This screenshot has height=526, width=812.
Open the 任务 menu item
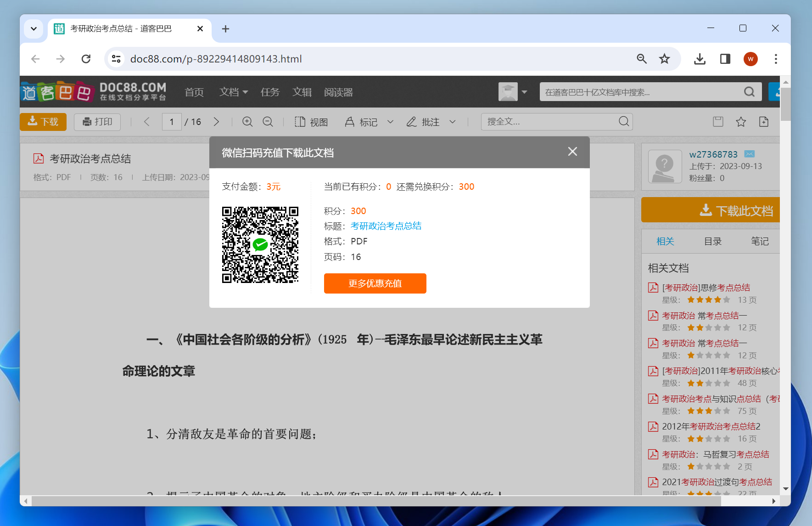(270, 92)
